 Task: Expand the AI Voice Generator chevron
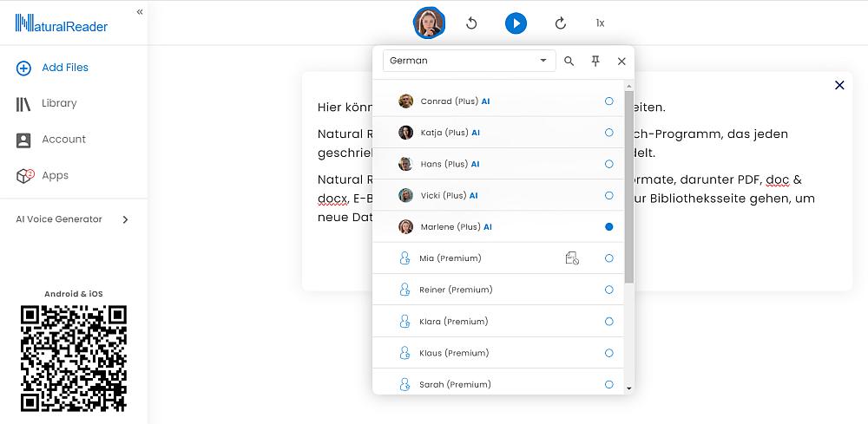pos(125,220)
